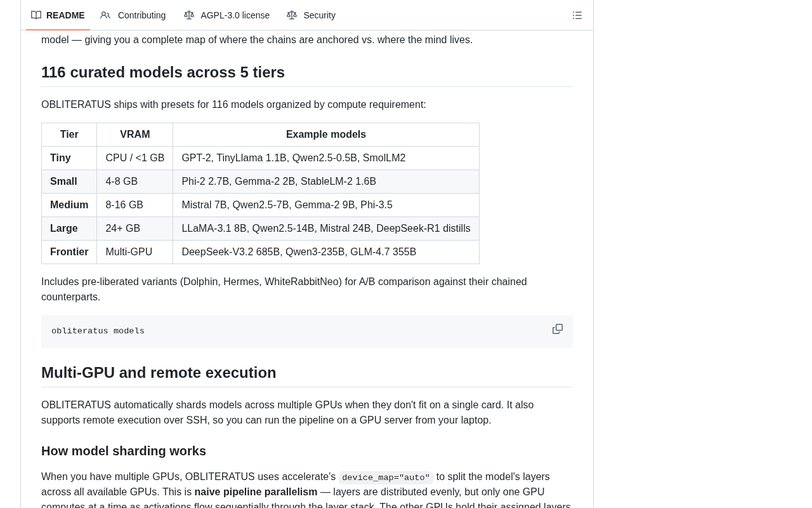This screenshot has height=508, width=812.
Task: Click the 'Medium' tier cell
Action: click(69, 205)
